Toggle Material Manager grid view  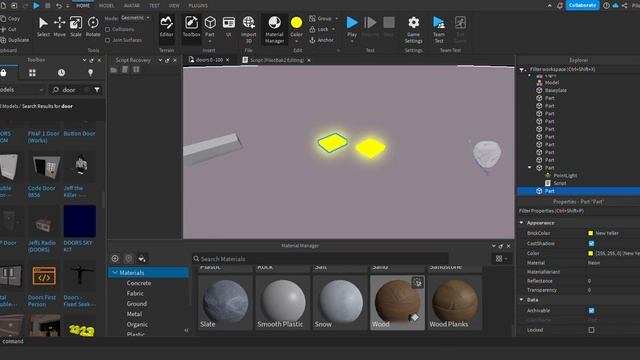click(x=501, y=258)
